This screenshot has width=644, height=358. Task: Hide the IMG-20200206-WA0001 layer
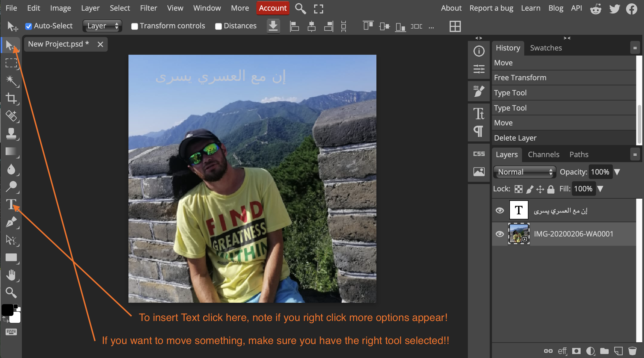click(500, 234)
